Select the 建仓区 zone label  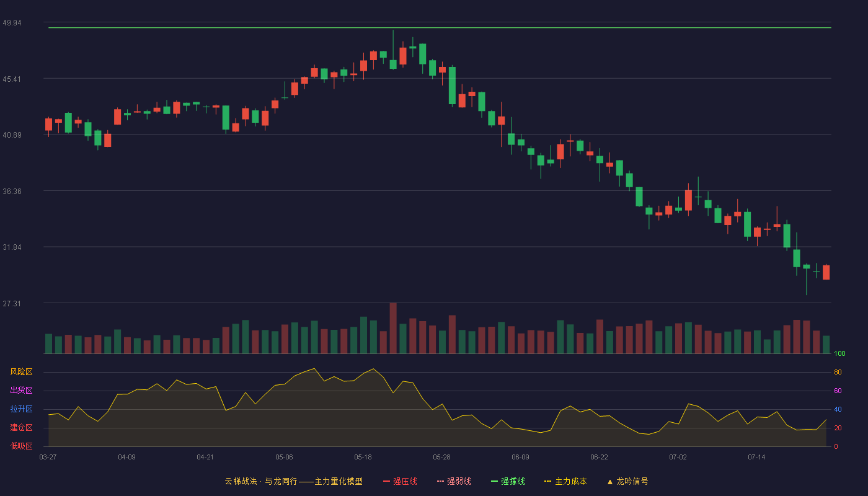click(x=21, y=428)
